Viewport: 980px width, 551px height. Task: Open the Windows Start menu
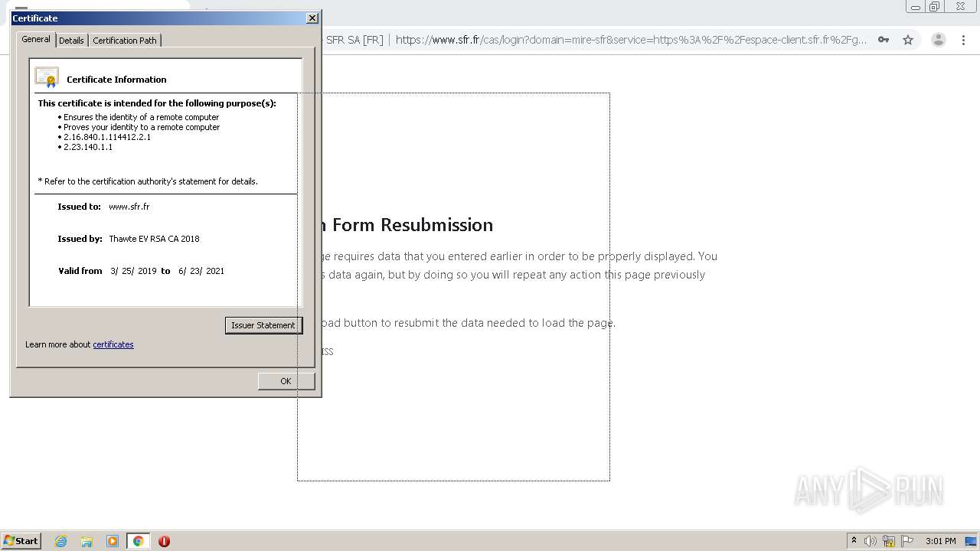coord(21,541)
